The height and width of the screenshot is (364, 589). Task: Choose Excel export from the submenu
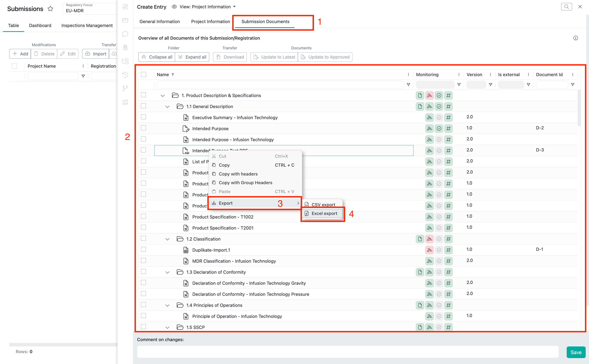[324, 213]
